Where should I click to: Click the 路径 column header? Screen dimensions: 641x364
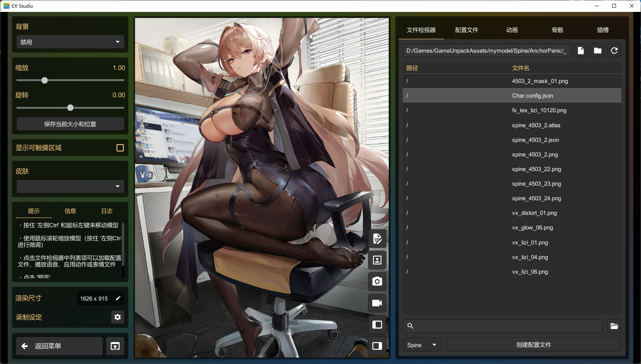tap(412, 68)
